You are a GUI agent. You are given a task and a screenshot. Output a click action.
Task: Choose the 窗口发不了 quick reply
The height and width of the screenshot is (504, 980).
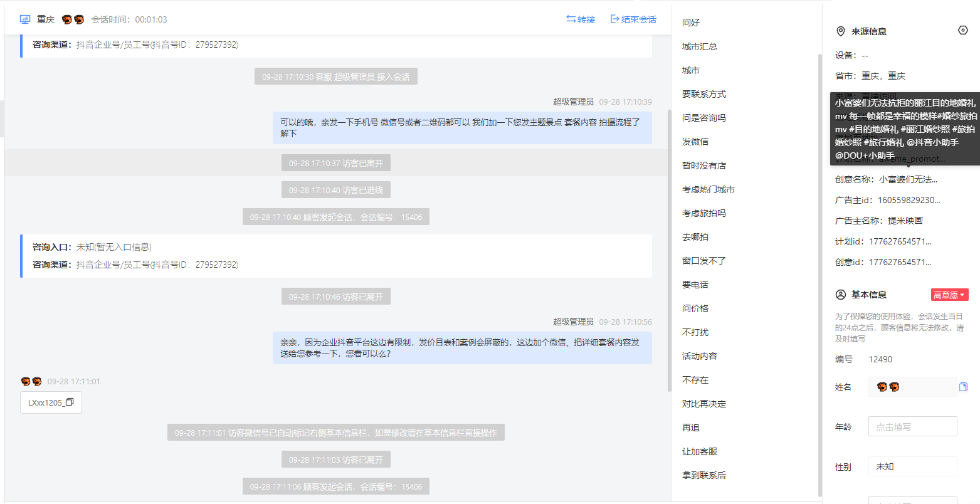tap(704, 261)
